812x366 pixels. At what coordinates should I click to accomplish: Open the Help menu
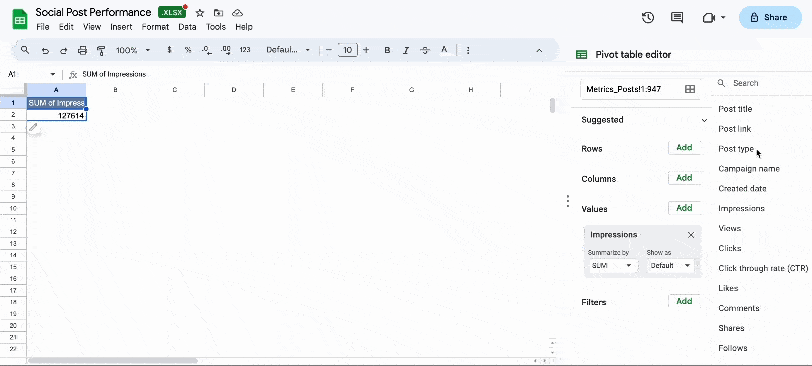pyautogui.click(x=244, y=27)
